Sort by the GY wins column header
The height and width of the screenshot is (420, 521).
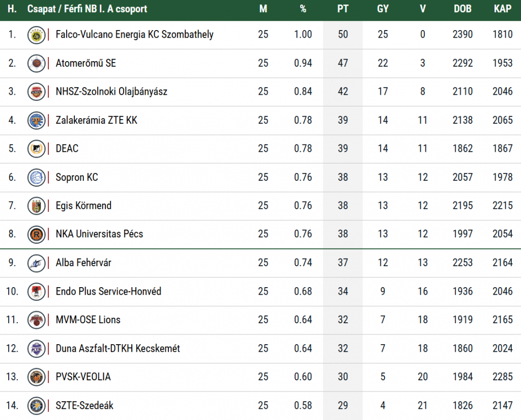tap(383, 9)
